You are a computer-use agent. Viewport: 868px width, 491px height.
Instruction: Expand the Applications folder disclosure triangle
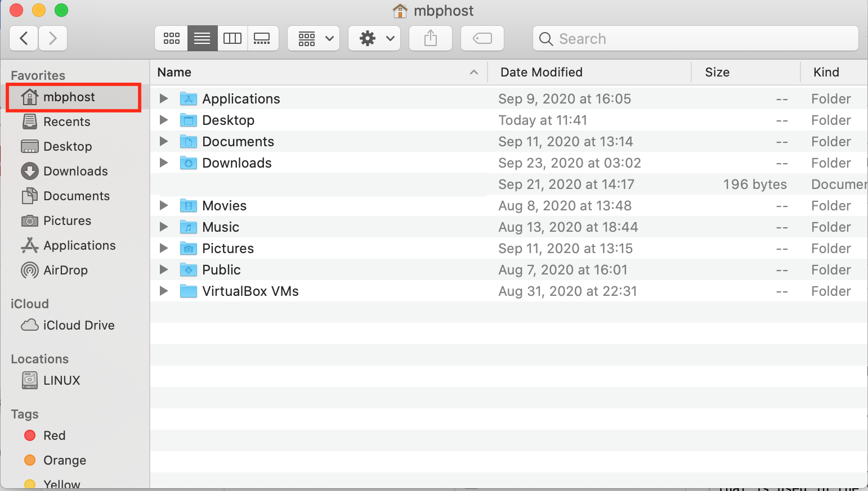164,99
